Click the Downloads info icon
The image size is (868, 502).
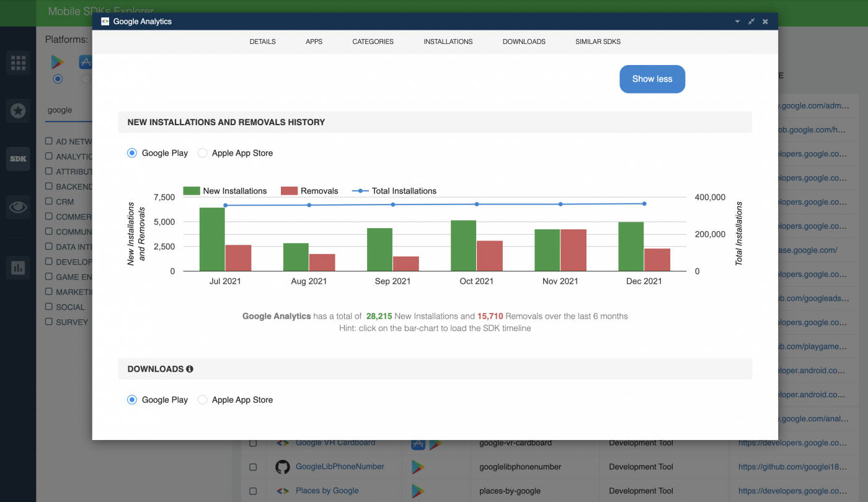[190, 369]
